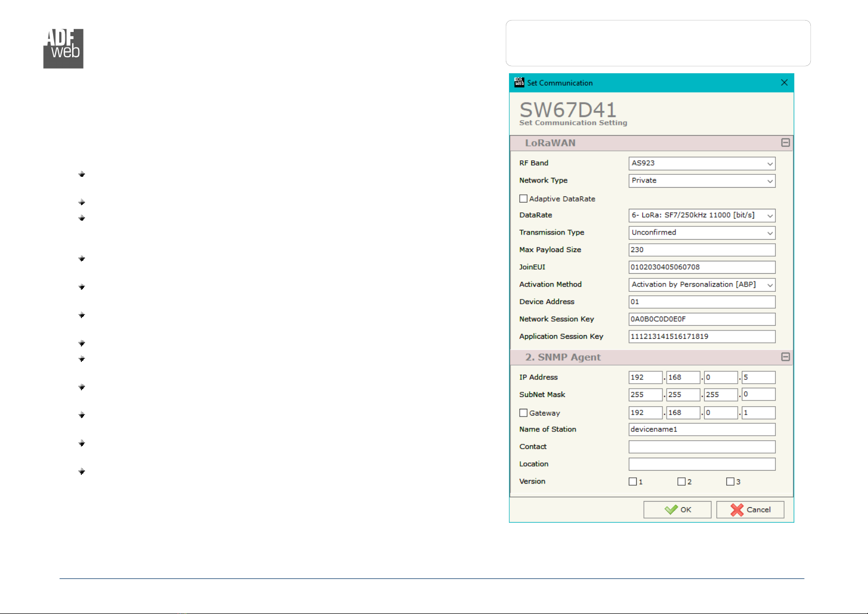Click the IP Address last octet field
Image resolution: width=868 pixels, height=614 pixels.
click(759, 377)
